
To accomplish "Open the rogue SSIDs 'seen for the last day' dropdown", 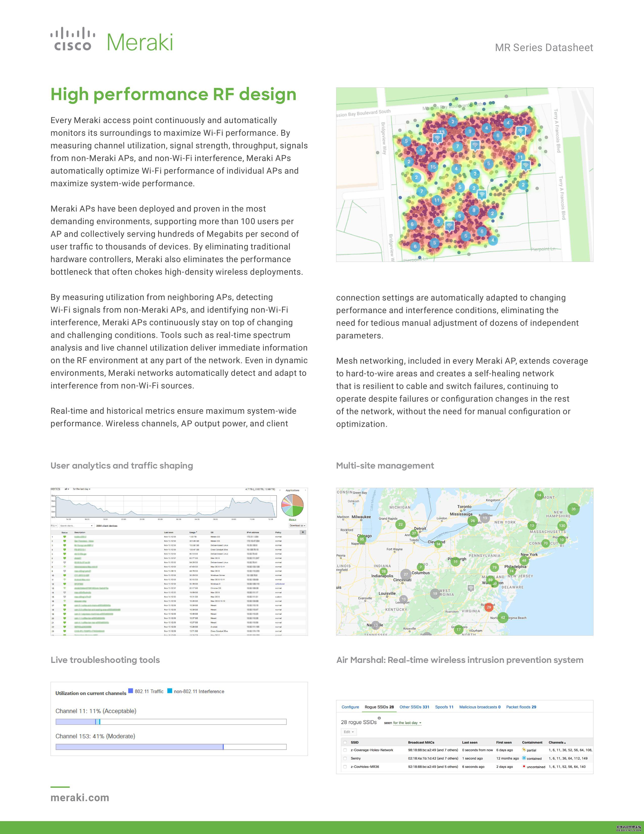I will [x=407, y=723].
